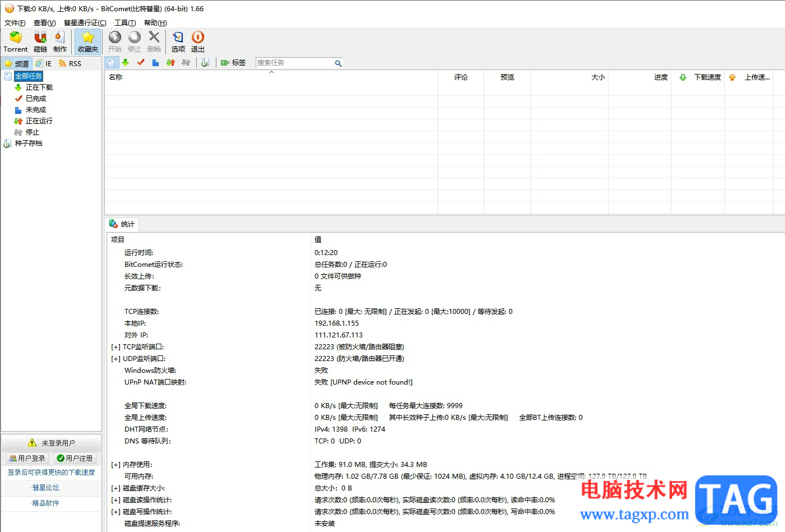
Task: Open the 制作 torrent maker
Action: (60, 42)
